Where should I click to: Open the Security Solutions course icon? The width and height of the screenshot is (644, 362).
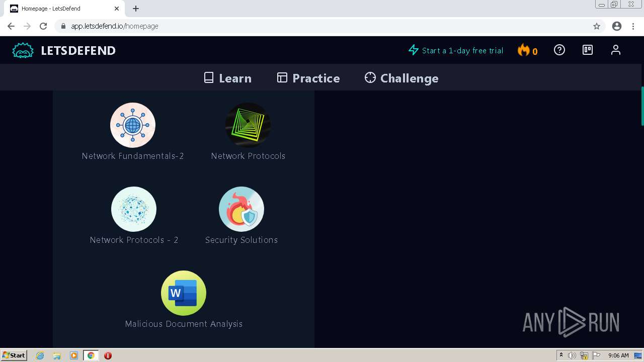[x=242, y=209]
